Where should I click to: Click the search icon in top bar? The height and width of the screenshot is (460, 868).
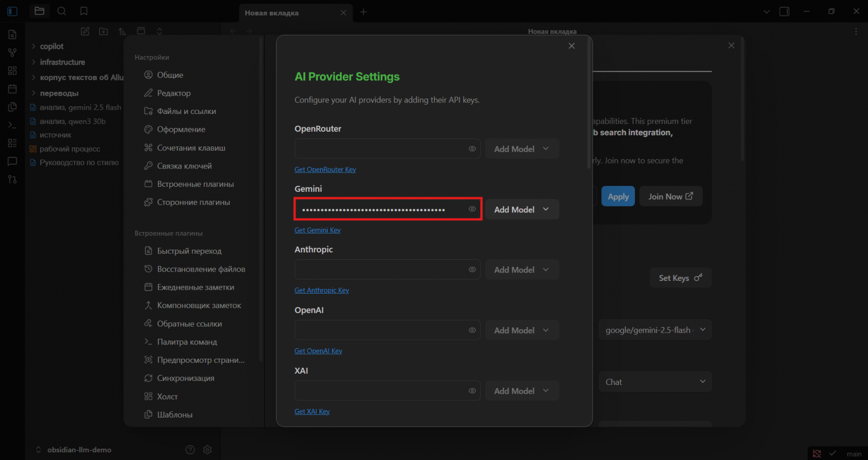[x=62, y=11]
